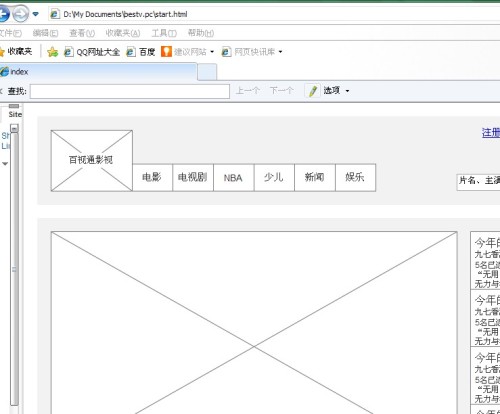Screen dimensions: 500x414
Task: Open the 选项 options dropdown
Action: click(x=336, y=90)
